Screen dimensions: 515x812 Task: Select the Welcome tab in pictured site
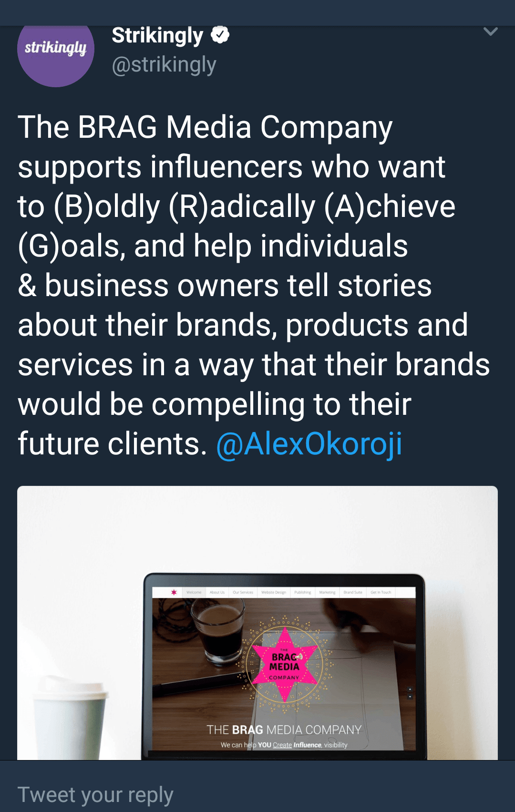point(194,592)
